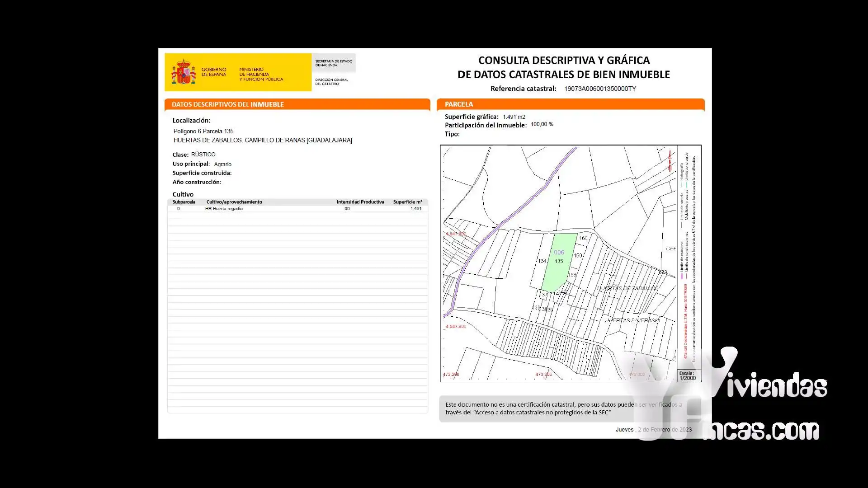This screenshot has height=488, width=868.
Task: Click the 'Cultivo' section heading
Action: (183, 194)
